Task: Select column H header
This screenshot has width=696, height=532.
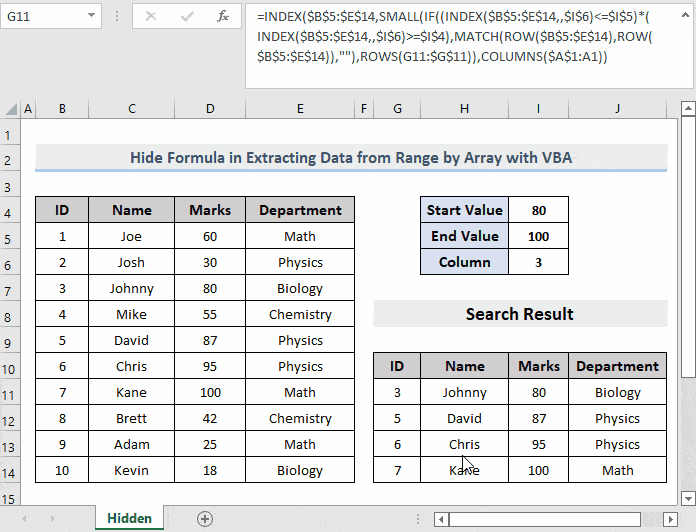Action: point(464,109)
